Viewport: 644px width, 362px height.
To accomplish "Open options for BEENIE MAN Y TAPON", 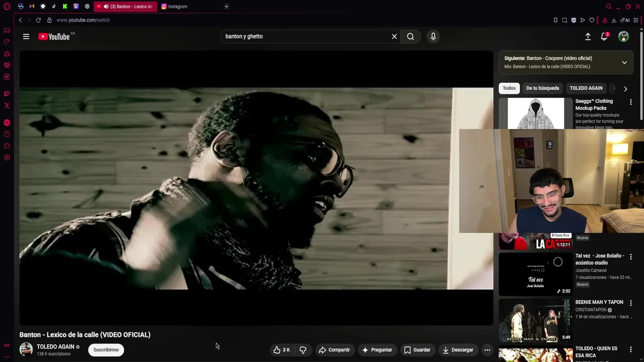I will pyautogui.click(x=630, y=303).
